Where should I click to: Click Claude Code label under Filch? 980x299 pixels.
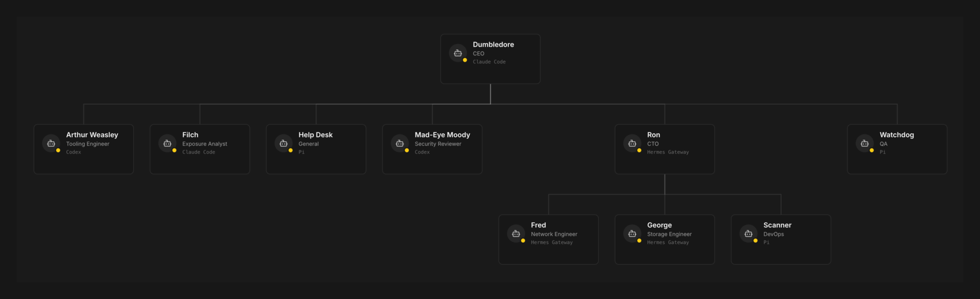tap(199, 152)
